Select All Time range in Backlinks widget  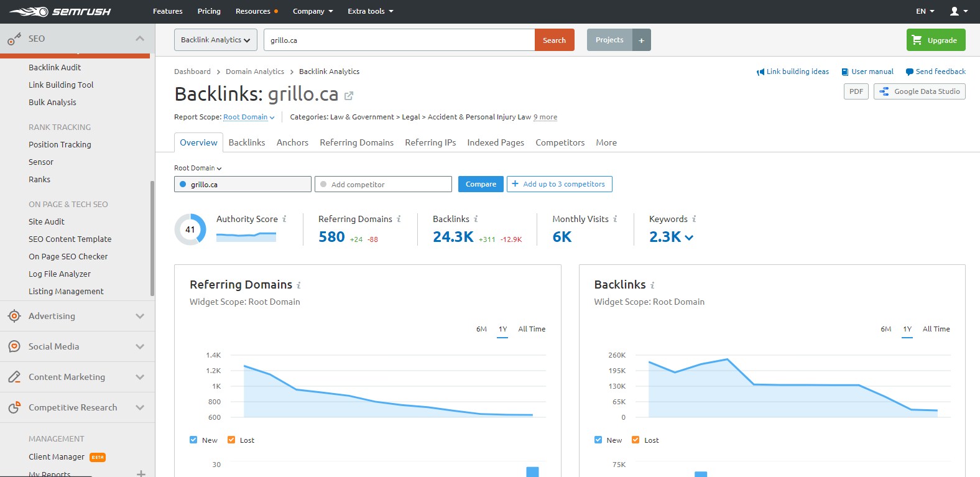[x=936, y=329]
